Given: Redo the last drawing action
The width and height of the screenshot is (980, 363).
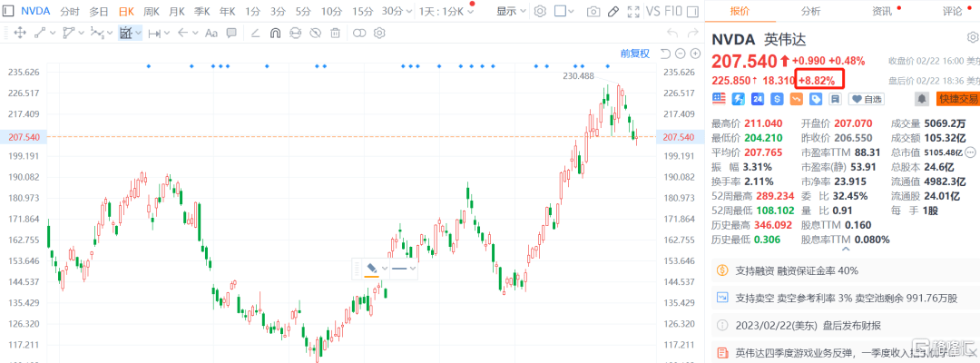Looking at the screenshot, I should click(691, 33).
